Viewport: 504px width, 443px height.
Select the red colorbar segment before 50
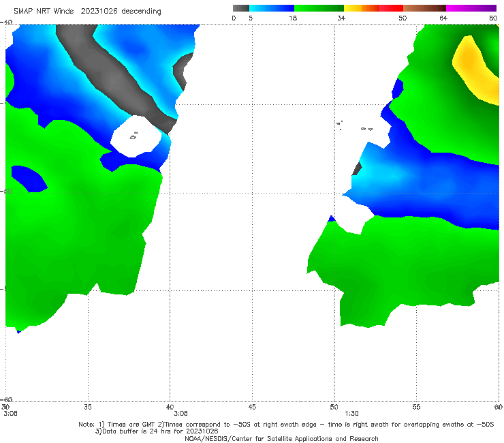pyautogui.click(x=391, y=8)
